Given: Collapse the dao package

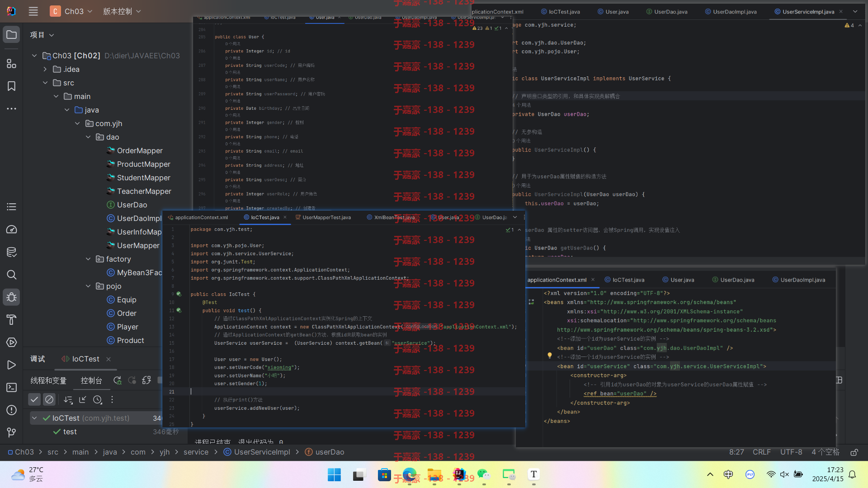Looking at the screenshot, I should click(x=88, y=137).
